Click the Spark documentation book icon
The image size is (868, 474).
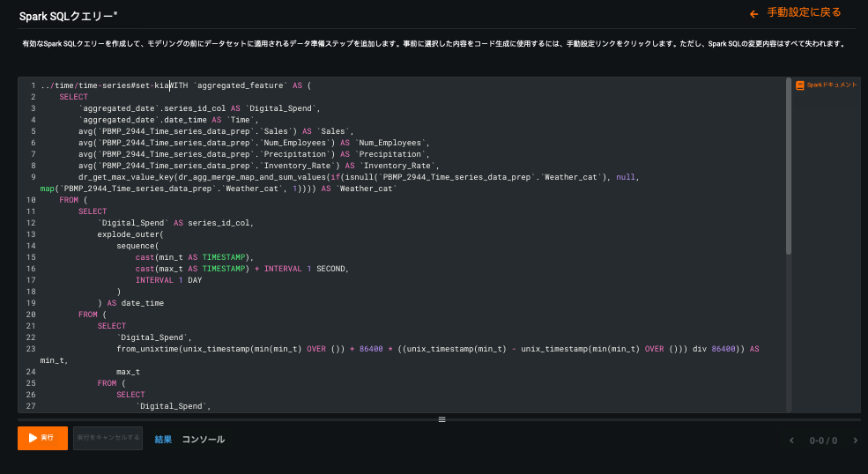799,85
